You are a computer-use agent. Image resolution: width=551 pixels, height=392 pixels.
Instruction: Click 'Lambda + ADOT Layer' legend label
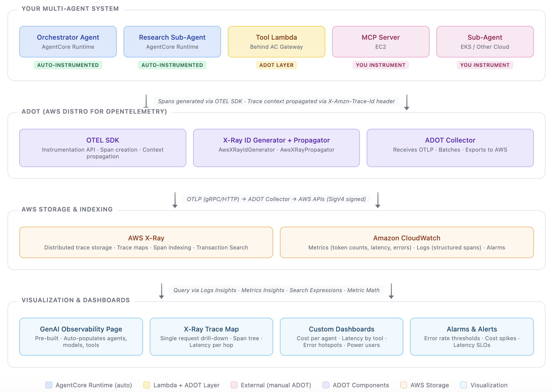point(186,385)
